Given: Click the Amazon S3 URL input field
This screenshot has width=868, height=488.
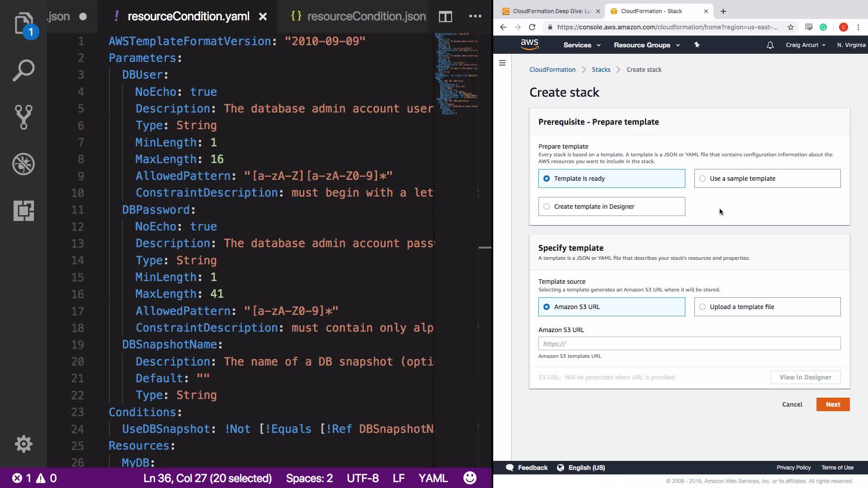Looking at the screenshot, I should [x=689, y=344].
